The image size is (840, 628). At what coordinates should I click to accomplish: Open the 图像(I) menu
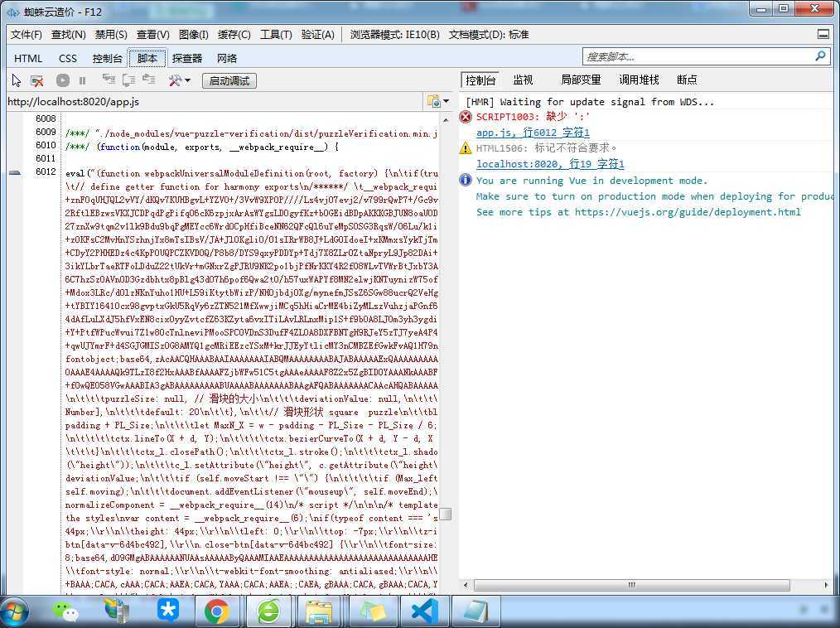(x=193, y=34)
